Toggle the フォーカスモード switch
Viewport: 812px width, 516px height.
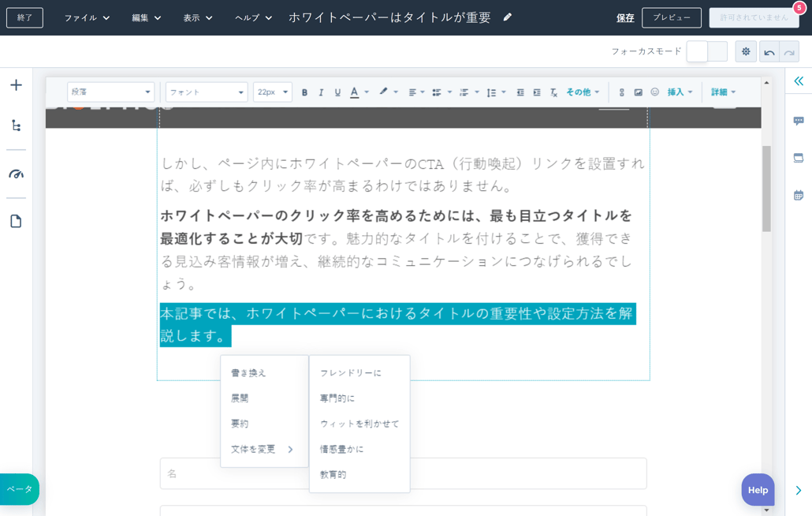click(707, 52)
